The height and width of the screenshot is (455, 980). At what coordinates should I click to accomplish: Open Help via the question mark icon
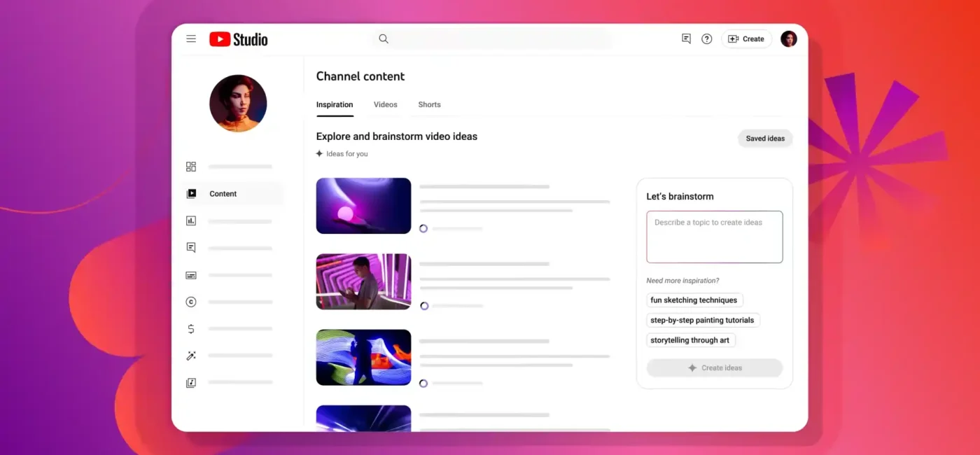coord(706,38)
